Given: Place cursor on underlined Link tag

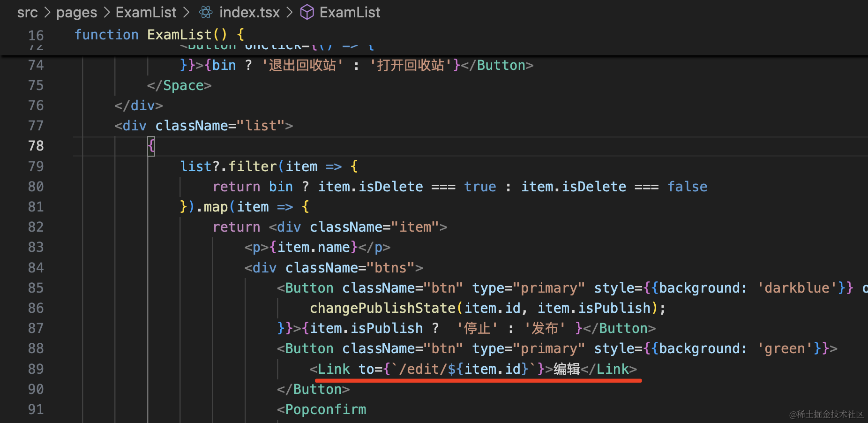Looking at the screenshot, I should tap(334, 369).
